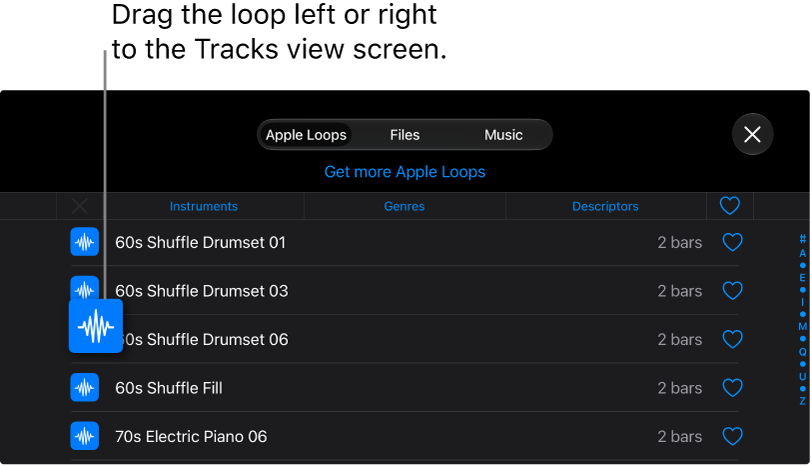Open the Genres filter
812x466 pixels.
[x=404, y=206]
